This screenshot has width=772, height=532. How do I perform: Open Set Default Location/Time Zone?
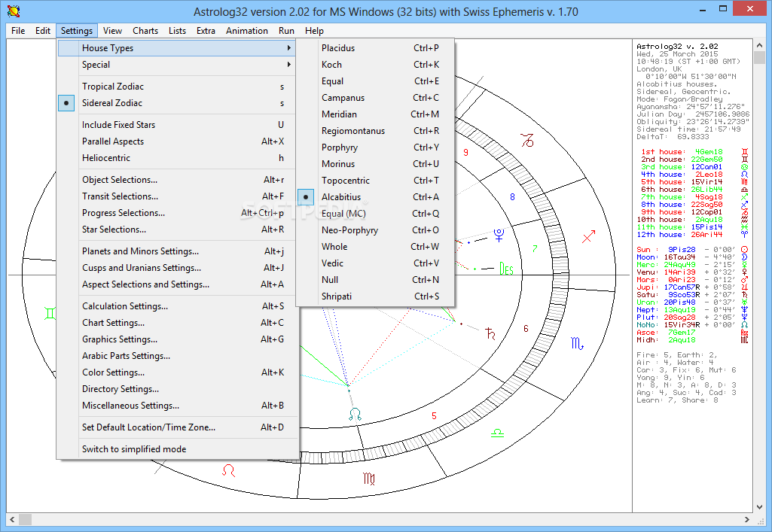tap(177, 427)
